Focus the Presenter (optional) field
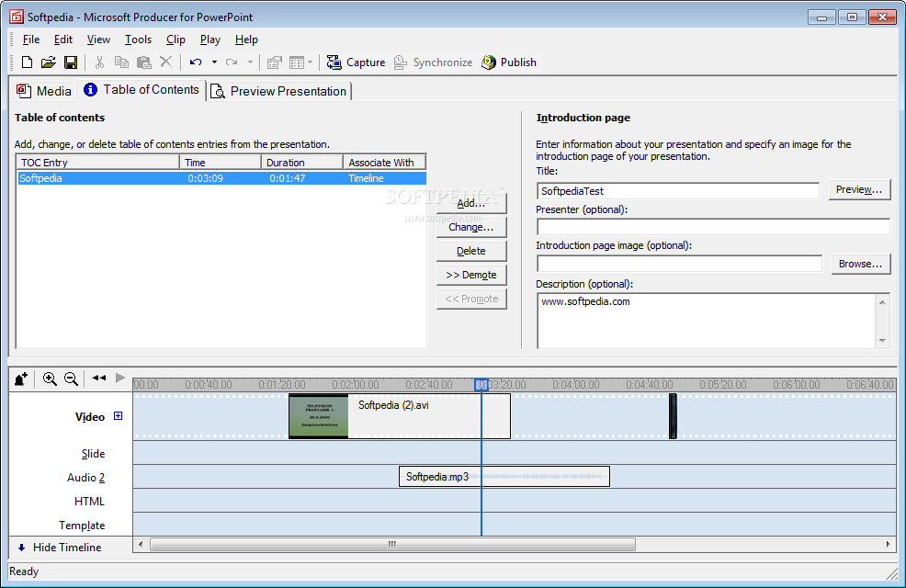 point(714,226)
